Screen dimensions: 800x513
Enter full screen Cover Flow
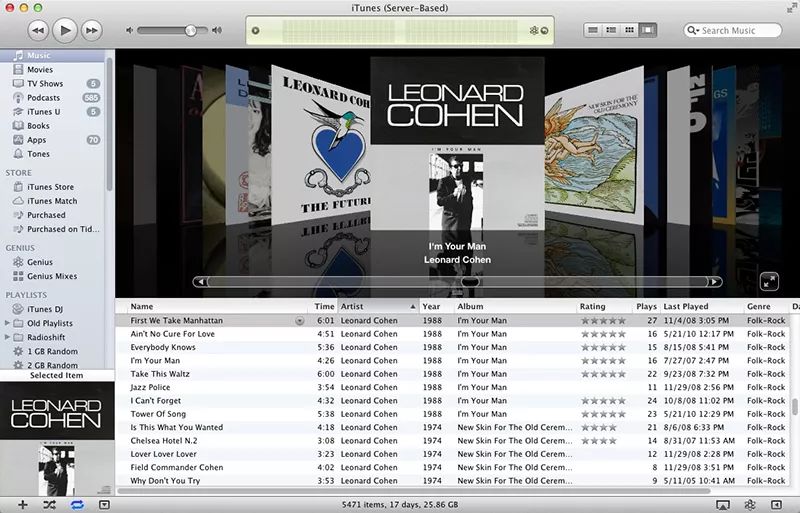click(770, 282)
